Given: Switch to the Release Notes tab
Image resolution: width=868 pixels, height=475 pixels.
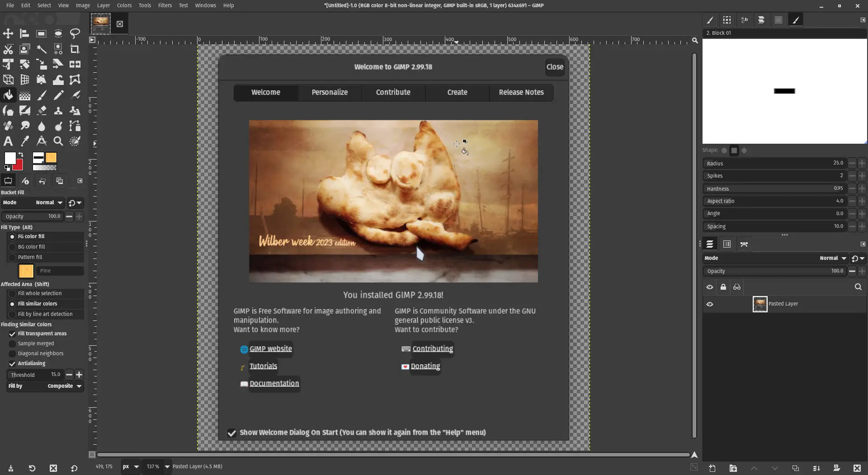Looking at the screenshot, I should click(521, 92).
